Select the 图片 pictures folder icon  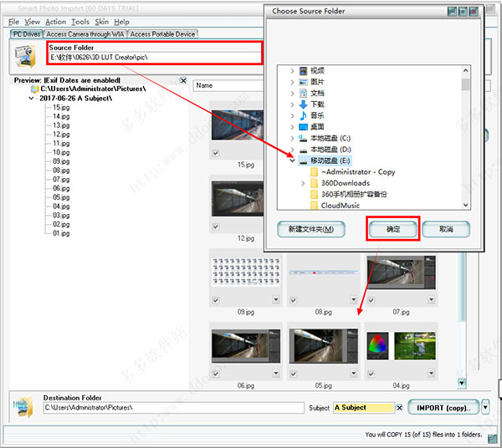coord(303,82)
